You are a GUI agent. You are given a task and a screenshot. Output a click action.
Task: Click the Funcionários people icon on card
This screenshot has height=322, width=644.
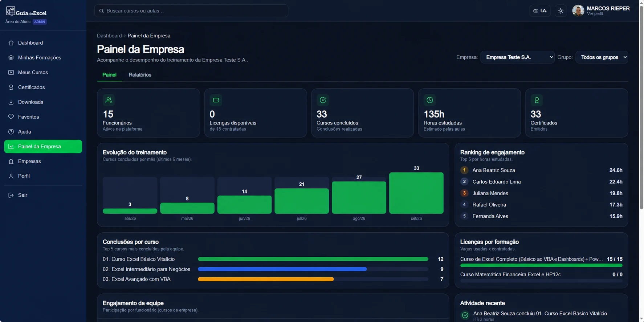tap(109, 100)
